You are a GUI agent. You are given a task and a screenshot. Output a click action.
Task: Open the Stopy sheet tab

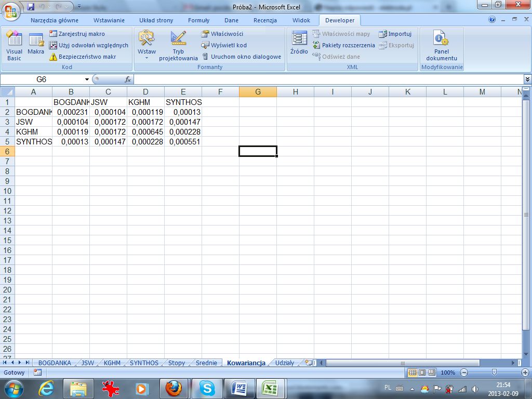(x=177, y=363)
